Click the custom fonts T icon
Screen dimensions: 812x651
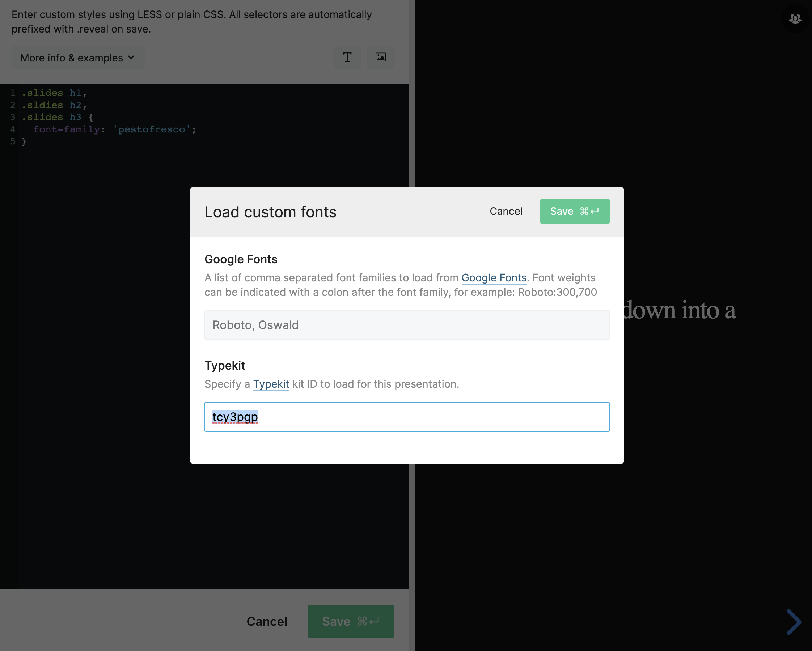347,57
